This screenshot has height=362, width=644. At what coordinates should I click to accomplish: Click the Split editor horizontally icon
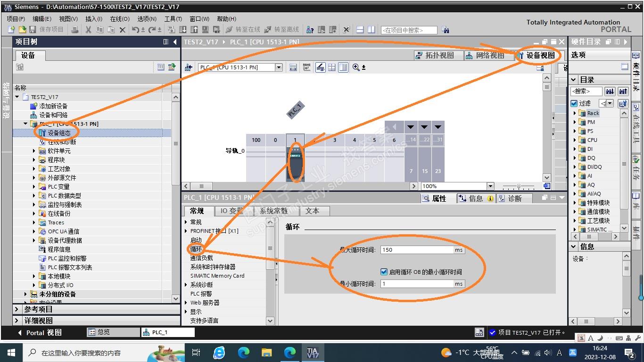pos(360,30)
